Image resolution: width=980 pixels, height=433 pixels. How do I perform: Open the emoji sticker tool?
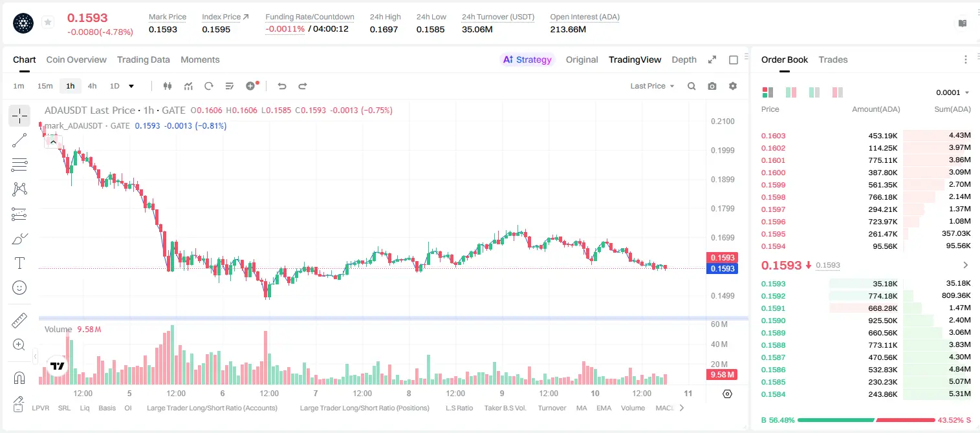coord(19,288)
